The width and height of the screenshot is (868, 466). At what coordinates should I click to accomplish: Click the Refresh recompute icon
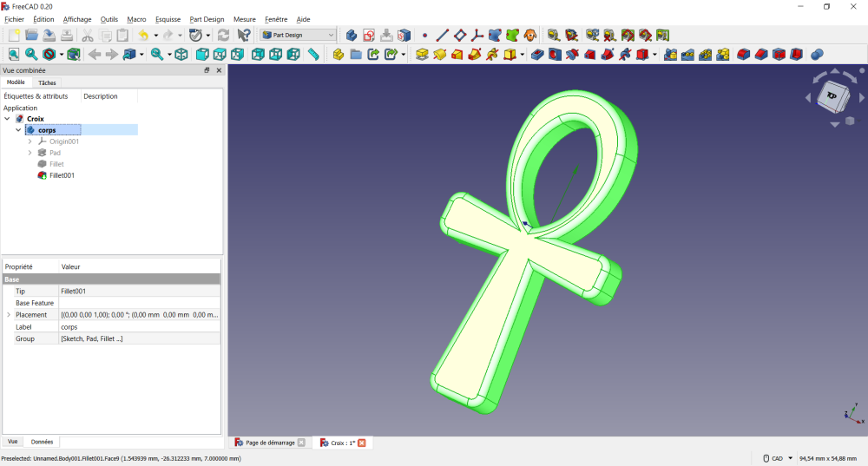coord(223,35)
